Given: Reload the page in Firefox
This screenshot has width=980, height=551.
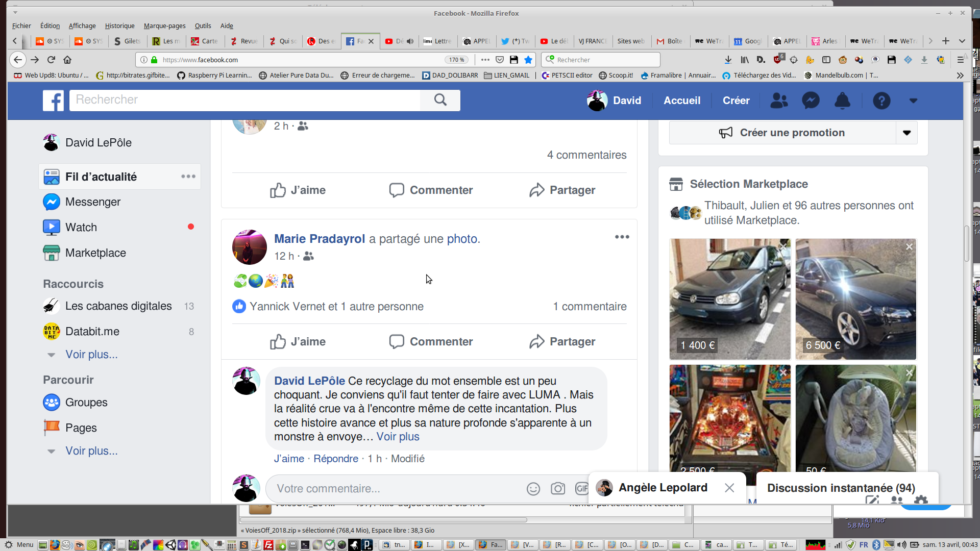Looking at the screenshot, I should click(51, 60).
